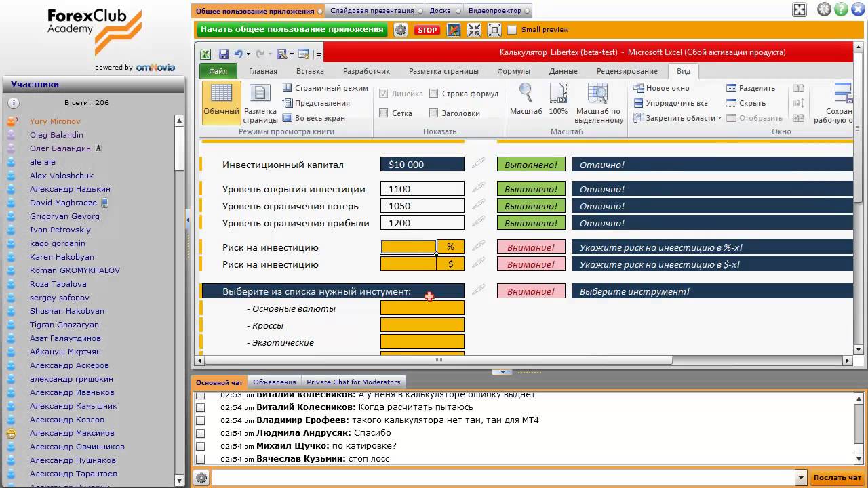Click Страничный режим view button
The width and height of the screenshot is (868, 488).
point(325,88)
